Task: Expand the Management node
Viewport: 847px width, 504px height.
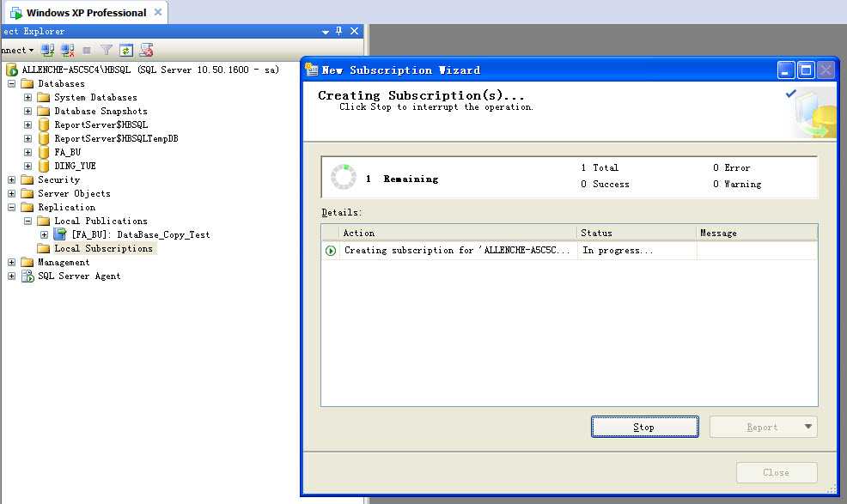Action: 11,262
